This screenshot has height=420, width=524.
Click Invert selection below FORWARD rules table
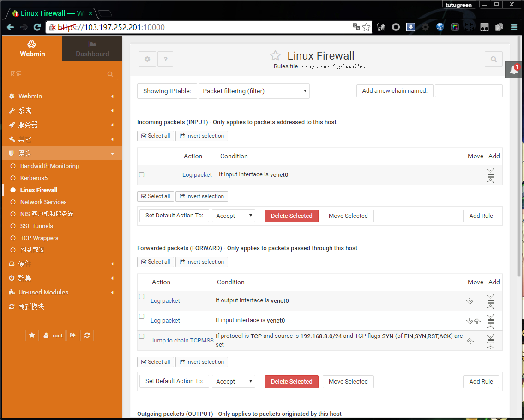tap(201, 362)
